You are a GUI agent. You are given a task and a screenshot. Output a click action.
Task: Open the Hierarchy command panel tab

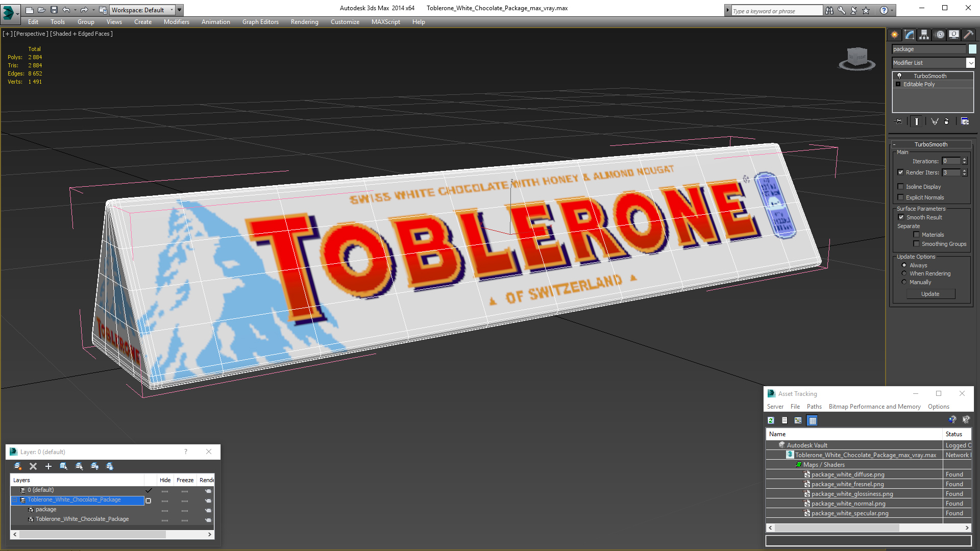(x=924, y=35)
